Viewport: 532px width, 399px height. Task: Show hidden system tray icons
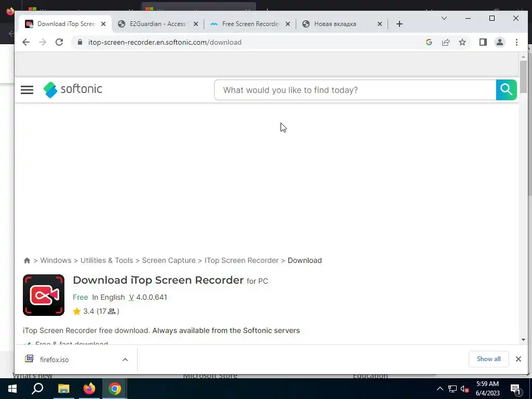pos(440,389)
